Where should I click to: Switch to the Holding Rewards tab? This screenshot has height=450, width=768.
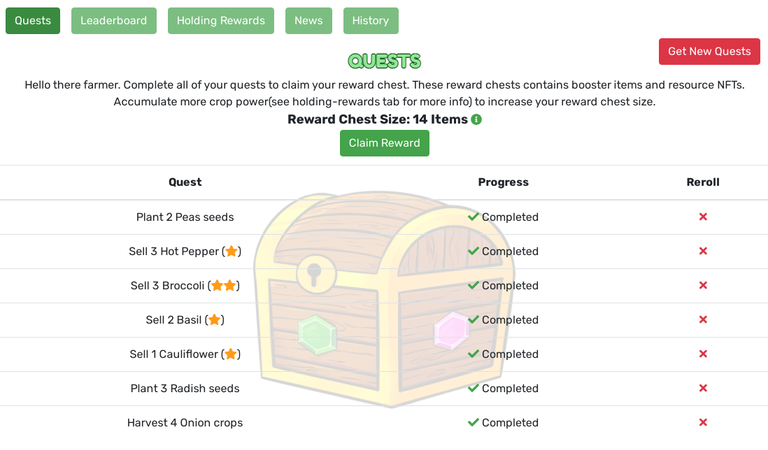[221, 21]
